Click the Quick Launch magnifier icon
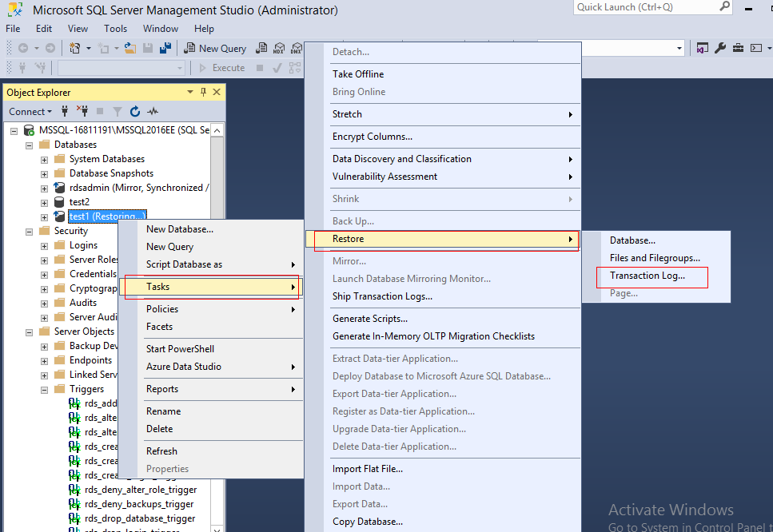The image size is (773, 532). click(x=725, y=7)
